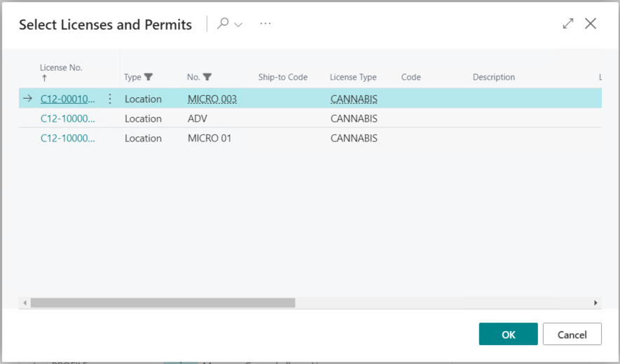
Task: Click the Cancel button
Action: pyautogui.click(x=572, y=334)
